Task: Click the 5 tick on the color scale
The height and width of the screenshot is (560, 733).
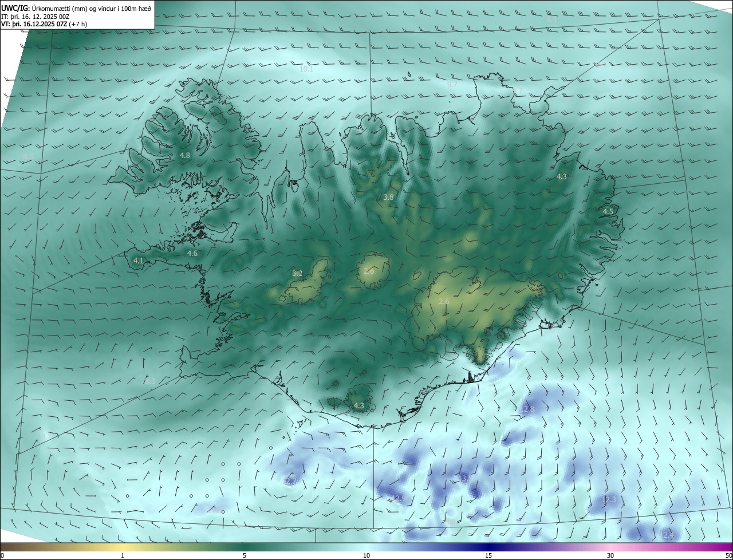Action: pyautogui.click(x=245, y=555)
